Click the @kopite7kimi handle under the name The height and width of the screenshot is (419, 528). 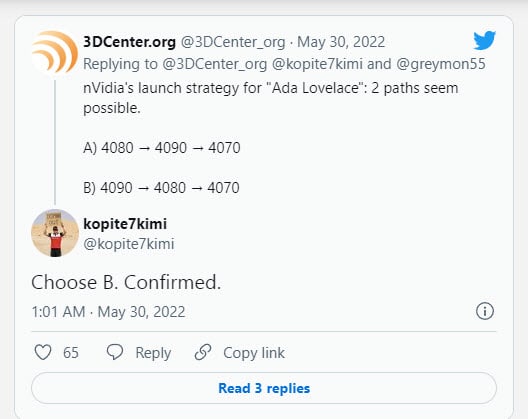coord(129,244)
